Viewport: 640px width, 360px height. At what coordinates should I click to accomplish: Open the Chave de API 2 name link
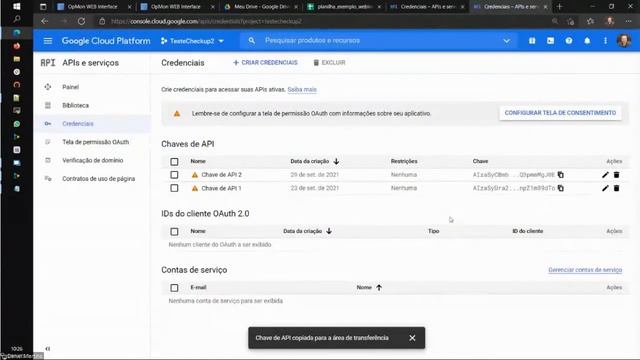tap(221, 175)
